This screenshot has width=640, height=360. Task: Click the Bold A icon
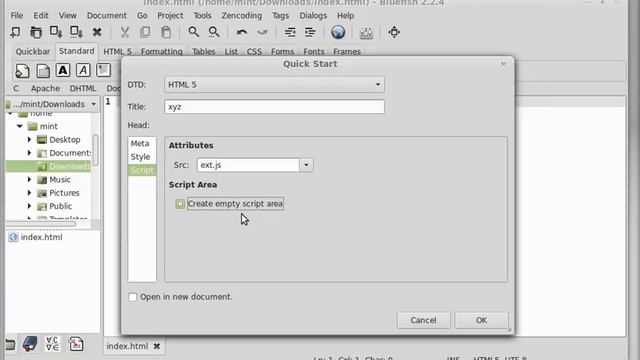click(63, 70)
